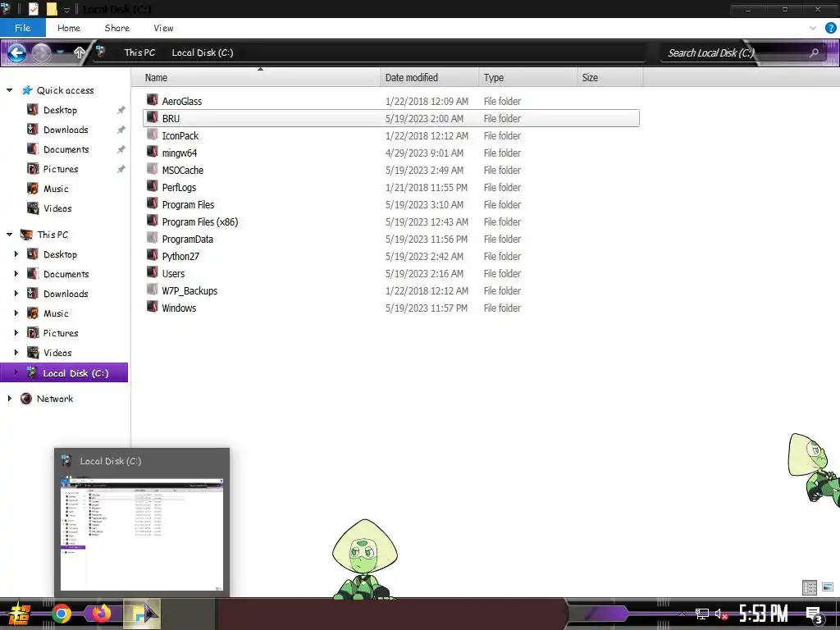Sort files by Name column header

[x=256, y=78]
